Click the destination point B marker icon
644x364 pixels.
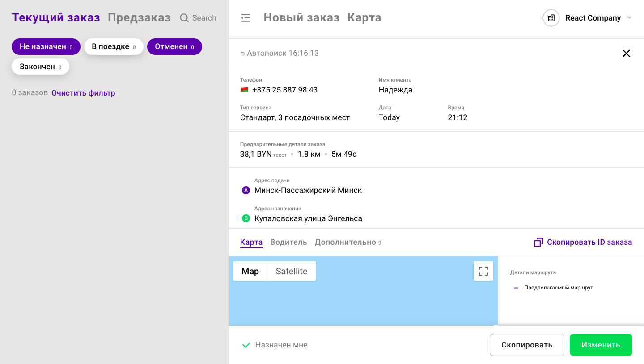click(246, 218)
